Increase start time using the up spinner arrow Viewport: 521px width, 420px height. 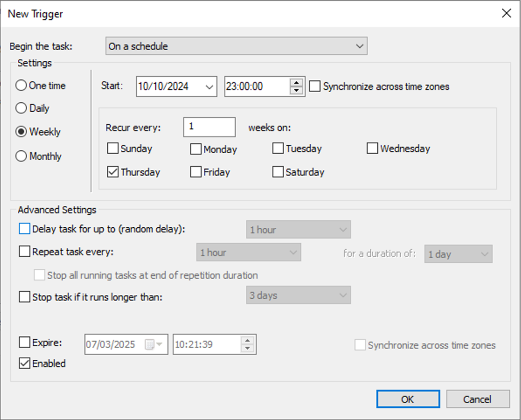pyautogui.click(x=296, y=82)
